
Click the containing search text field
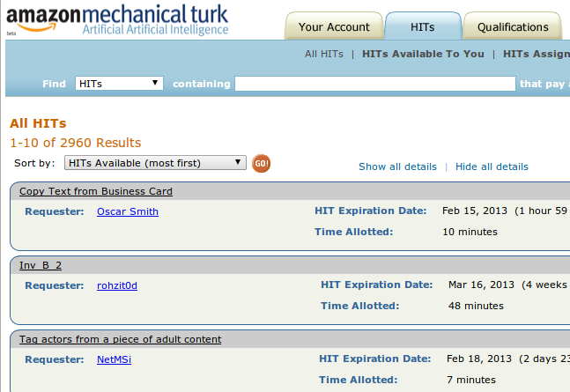point(375,84)
